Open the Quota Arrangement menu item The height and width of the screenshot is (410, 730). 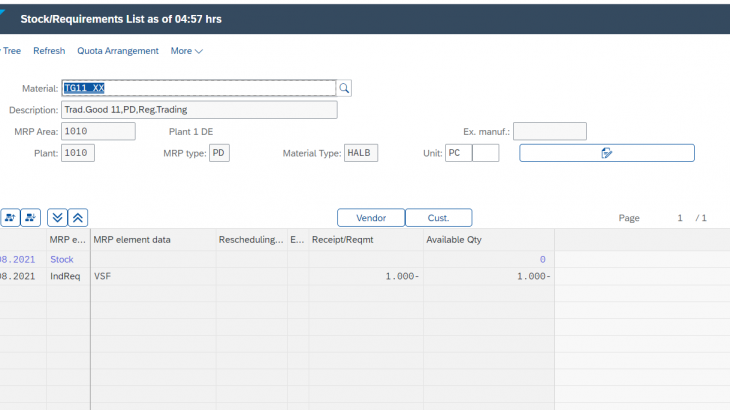(x=118, y=51)
